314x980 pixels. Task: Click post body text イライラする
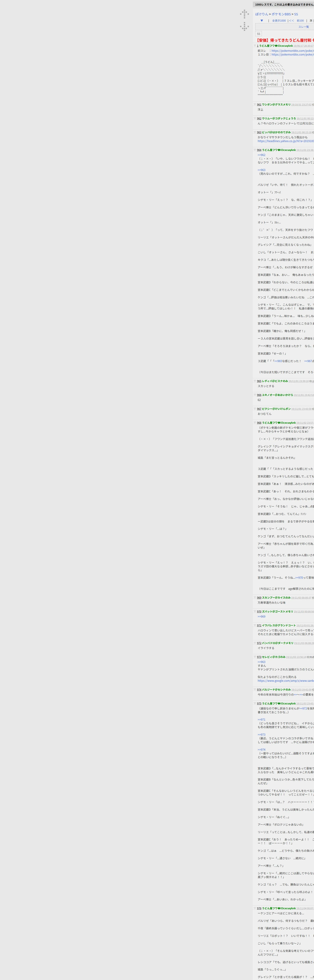[x=266, y=648]
